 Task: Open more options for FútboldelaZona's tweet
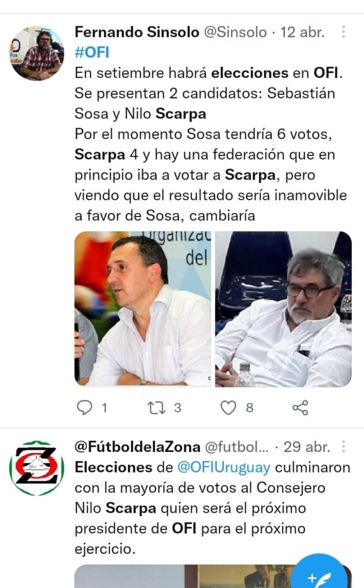343,447
